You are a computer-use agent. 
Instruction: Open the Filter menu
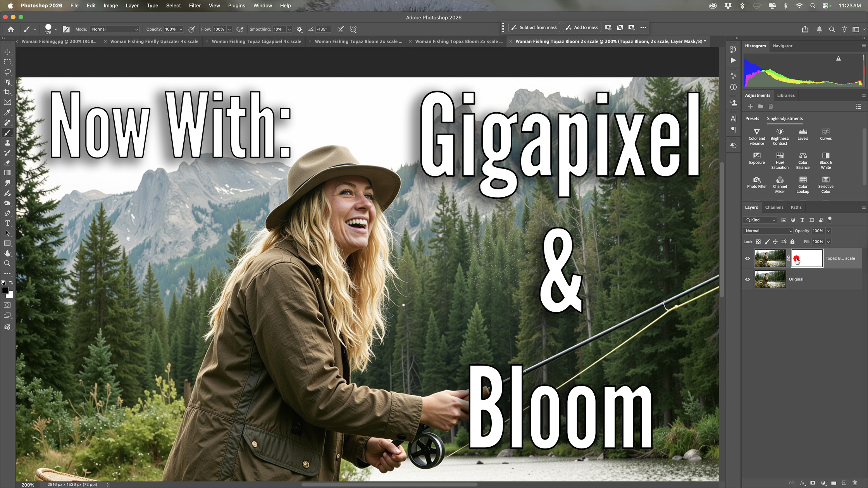(195, 5)
